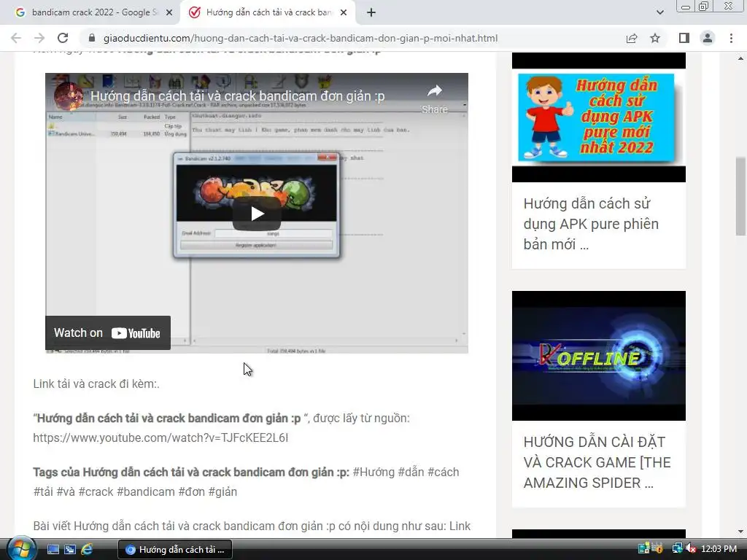Close the Google search tab
747x560 pixels.
[x=169, y=13]
